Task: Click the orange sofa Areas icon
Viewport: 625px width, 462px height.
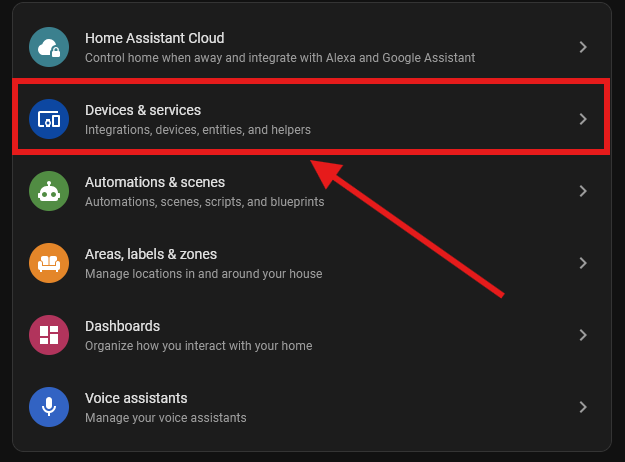Action: 48,263
